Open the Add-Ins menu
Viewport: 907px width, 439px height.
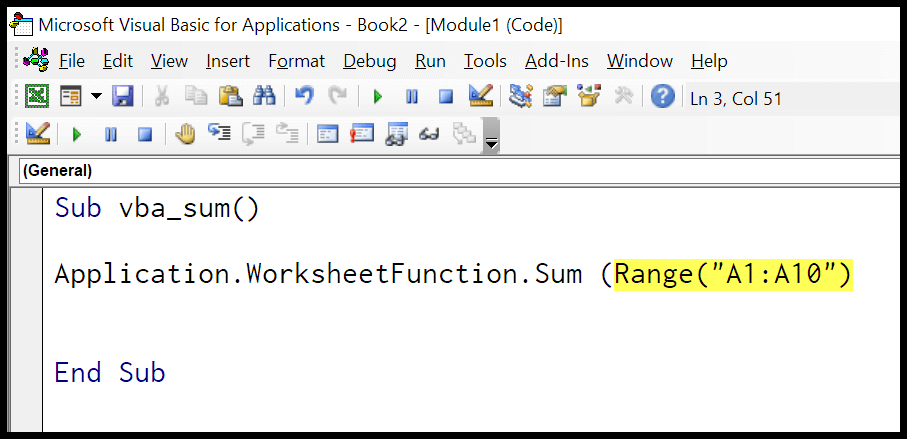click(556, 61)
